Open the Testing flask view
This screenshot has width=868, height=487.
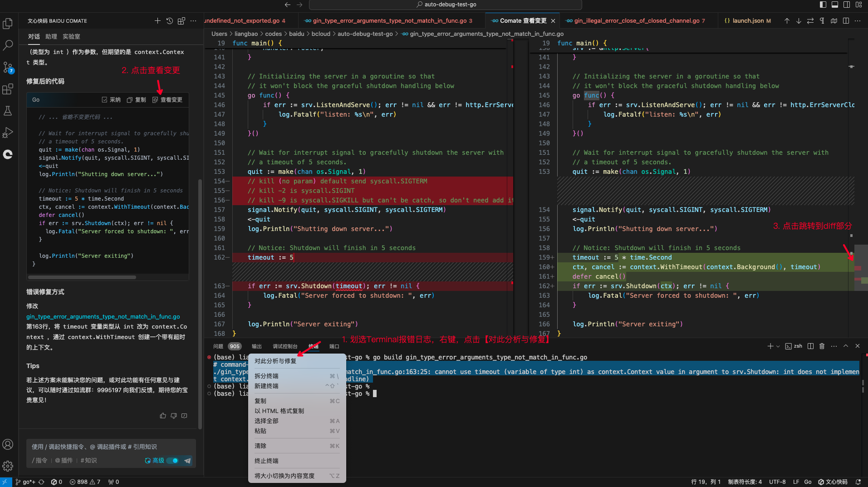point(8,111)
